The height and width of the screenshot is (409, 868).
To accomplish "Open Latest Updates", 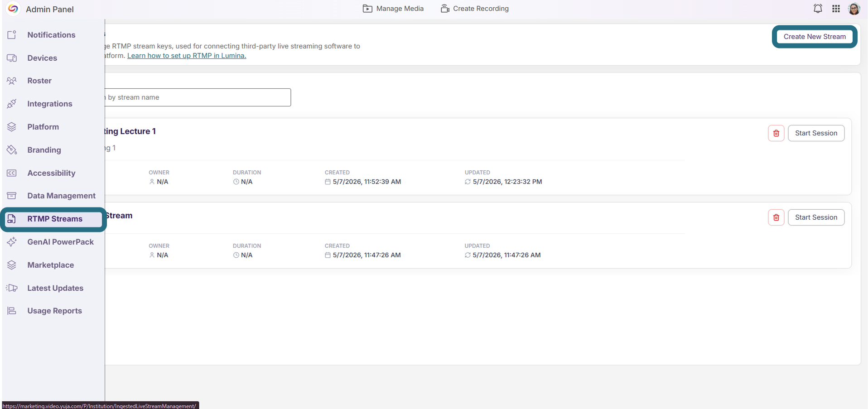I will [x=55, y=288].
